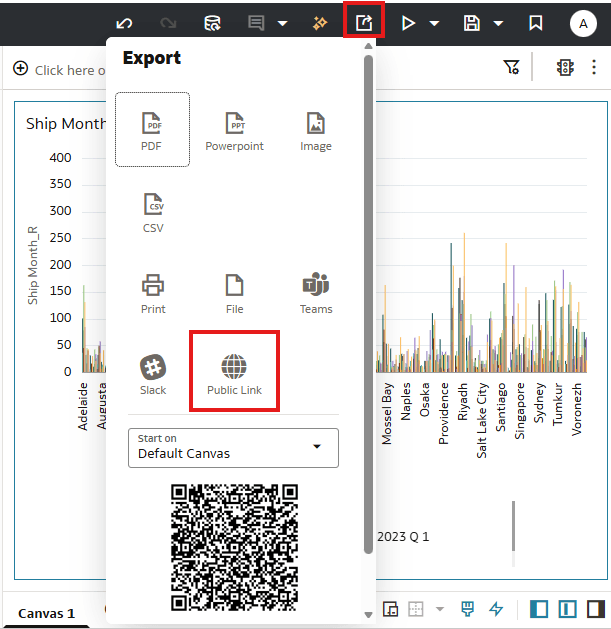Click the export panel scroll down arrow

click(368, 615)
